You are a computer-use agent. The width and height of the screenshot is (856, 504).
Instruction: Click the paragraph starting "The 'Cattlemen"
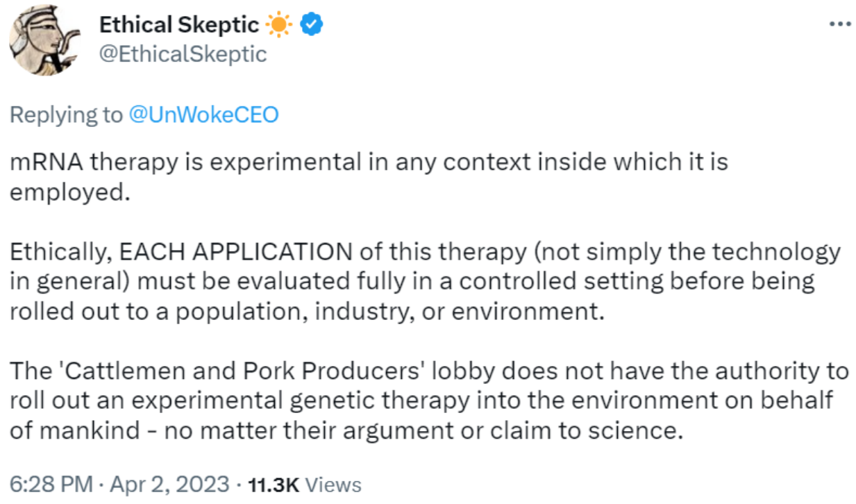point(427,401)
